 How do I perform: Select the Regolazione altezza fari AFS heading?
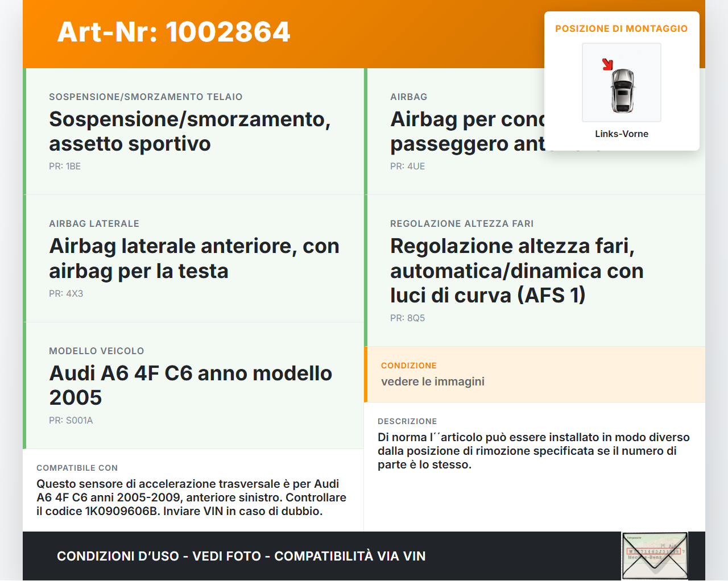tap(516, 271)
